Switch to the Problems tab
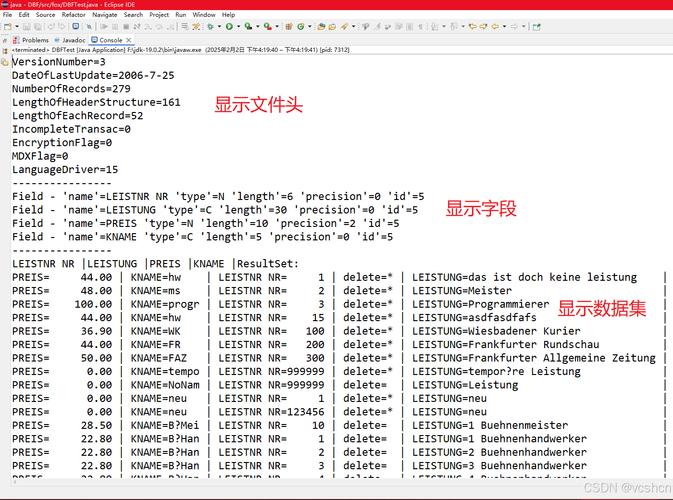Screen dimensions: 673x500 (x=35, y=40)
